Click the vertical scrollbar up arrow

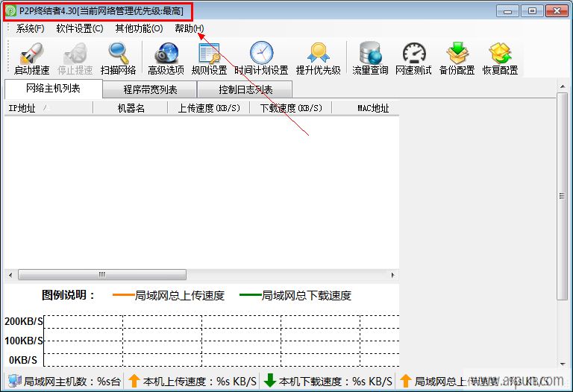click(562, 86)
